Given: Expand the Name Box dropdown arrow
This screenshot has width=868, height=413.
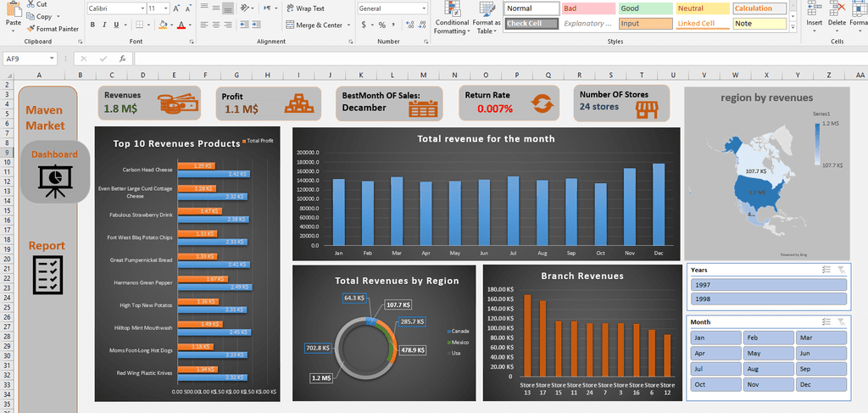Looking at the screenshot, I should point(52,59).
